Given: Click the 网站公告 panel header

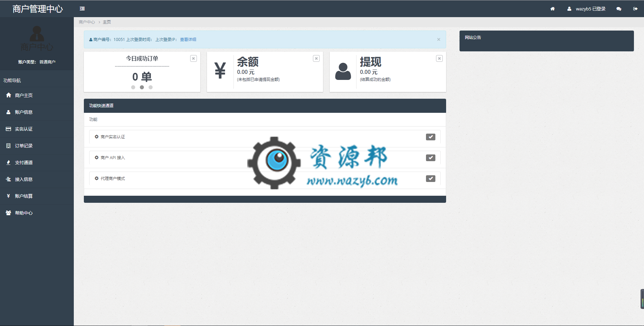Looking at the screenshot, I should [546, 38].
